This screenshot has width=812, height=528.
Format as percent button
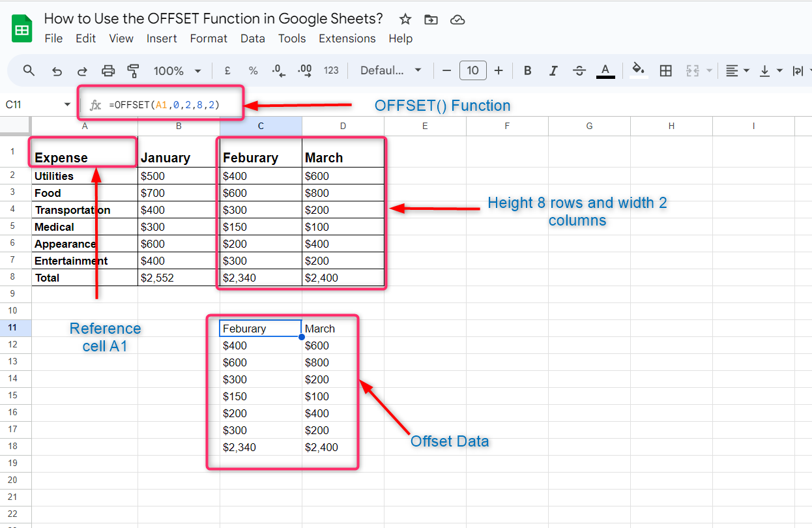click(x=253, y=70)
